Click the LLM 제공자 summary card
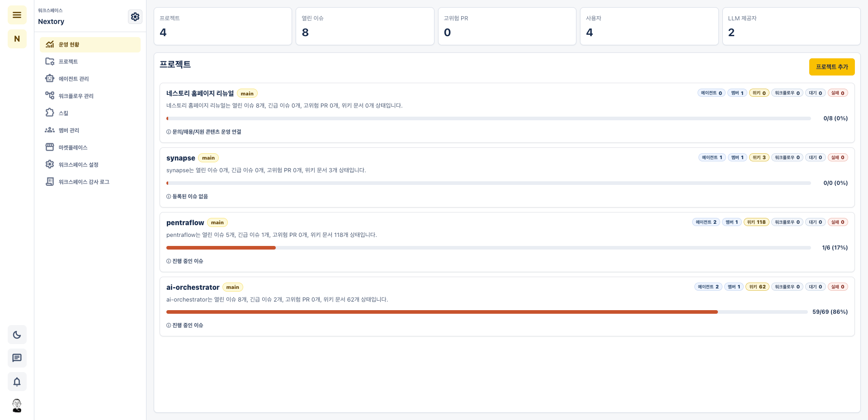Screen dimensions: 868x420 click(791, 26)
